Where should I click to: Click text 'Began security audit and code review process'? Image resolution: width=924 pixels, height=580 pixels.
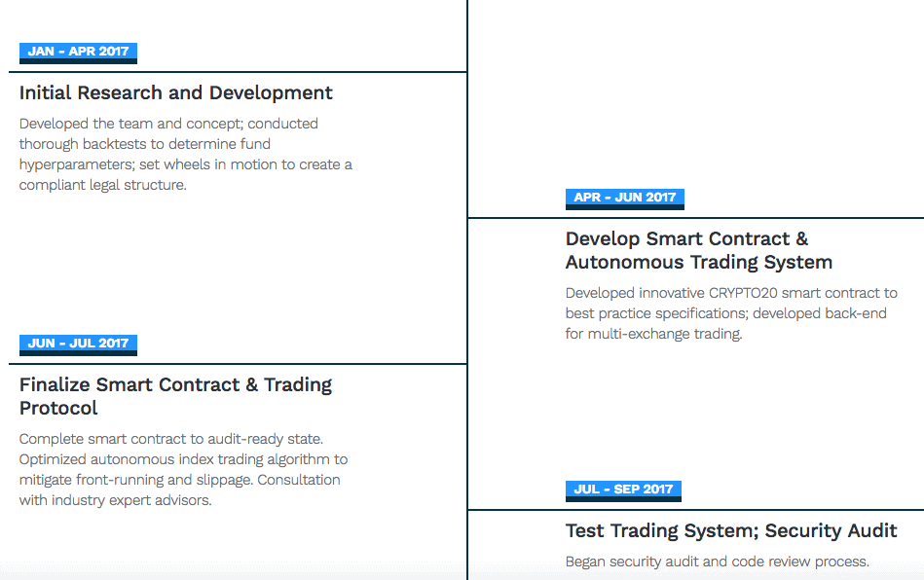(x=718, y=562)
